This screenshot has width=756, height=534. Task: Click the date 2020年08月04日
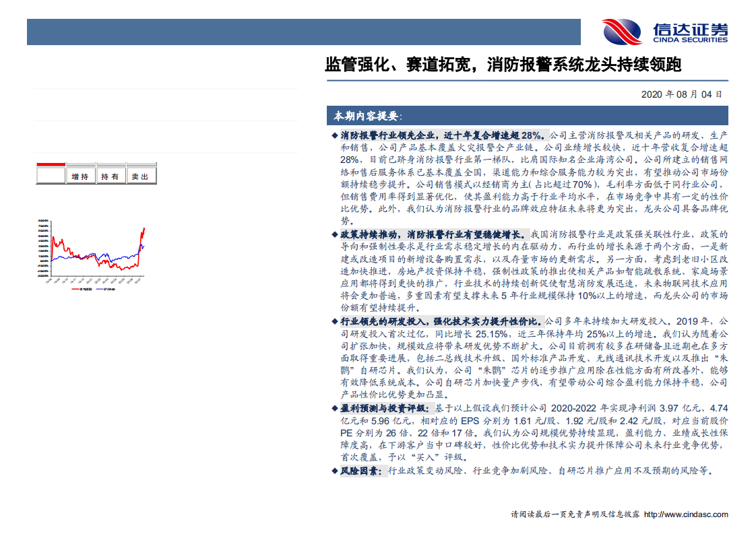tap(681, 94)
